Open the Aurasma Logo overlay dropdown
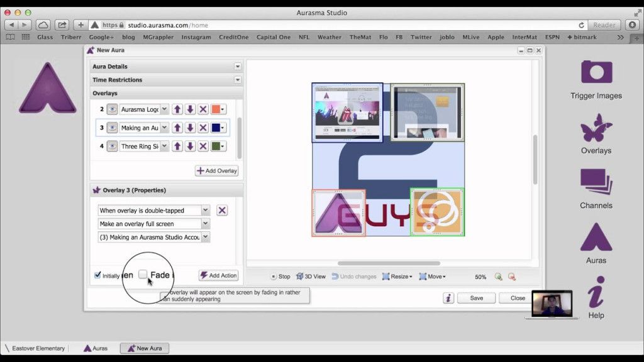 click(164, 109)
